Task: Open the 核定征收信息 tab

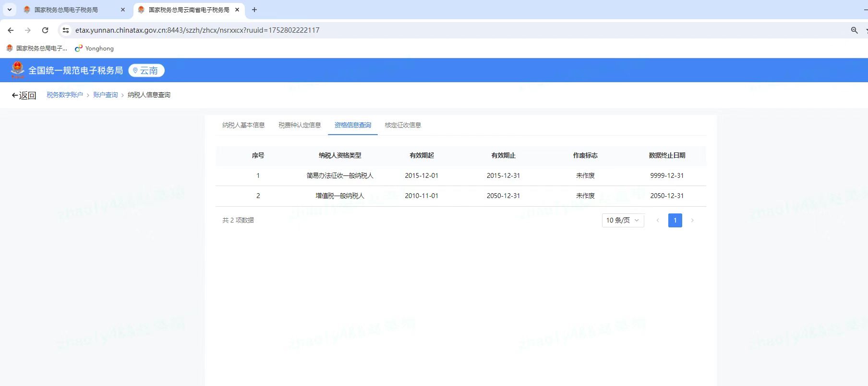Action: (403, 125)
